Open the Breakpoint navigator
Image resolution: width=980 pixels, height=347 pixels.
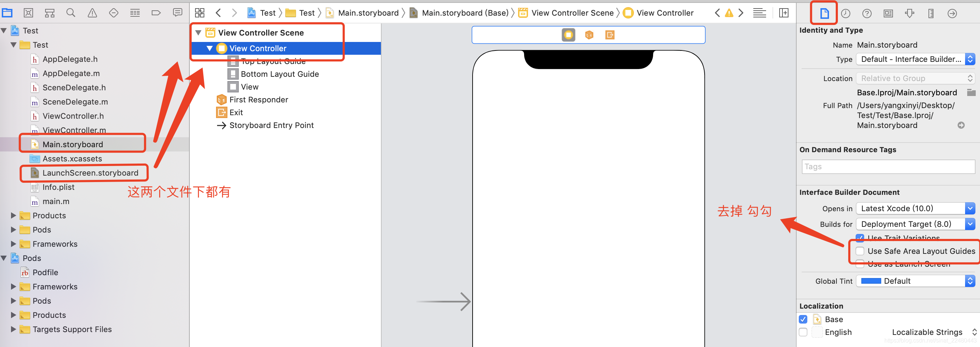156,13
